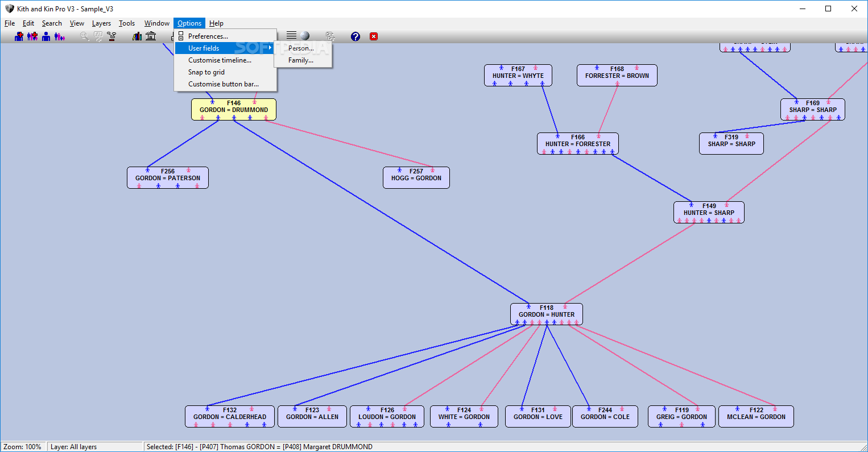Open the Layers menu

click(101, 23)
